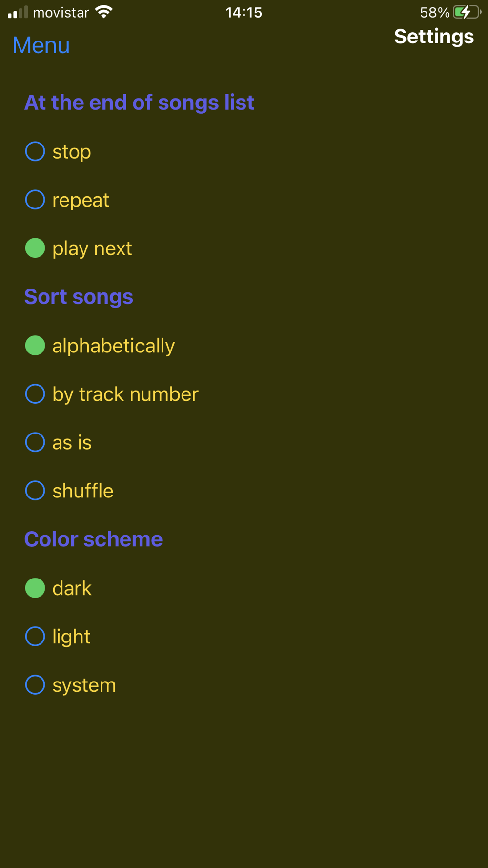Tap the 'Color scheme' section heading
This screenshot has width=488, height=868.
93,539
